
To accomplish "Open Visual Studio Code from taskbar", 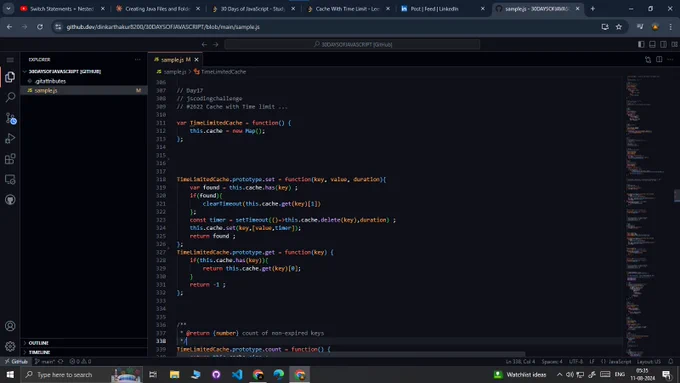I will coord(237,374).
